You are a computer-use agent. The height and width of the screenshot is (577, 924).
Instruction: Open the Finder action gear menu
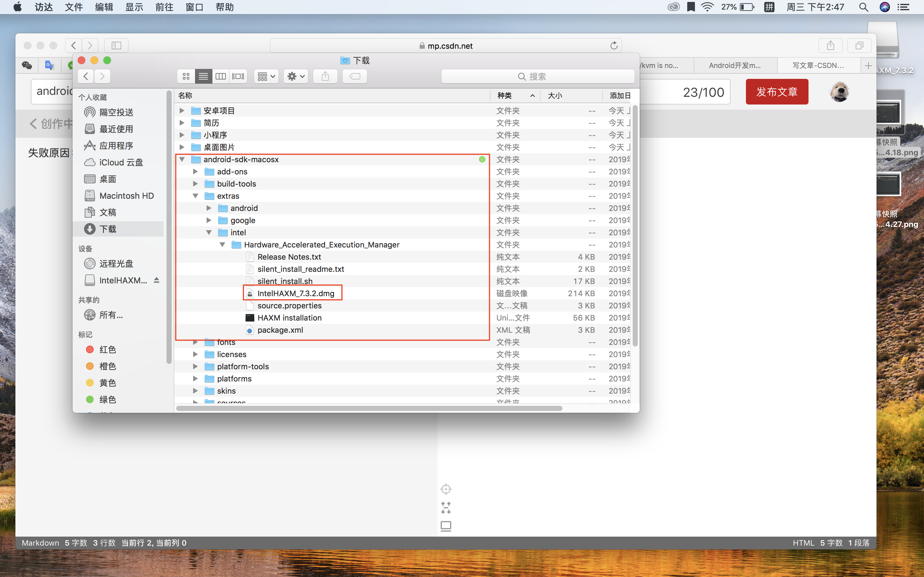coord(295,76)
